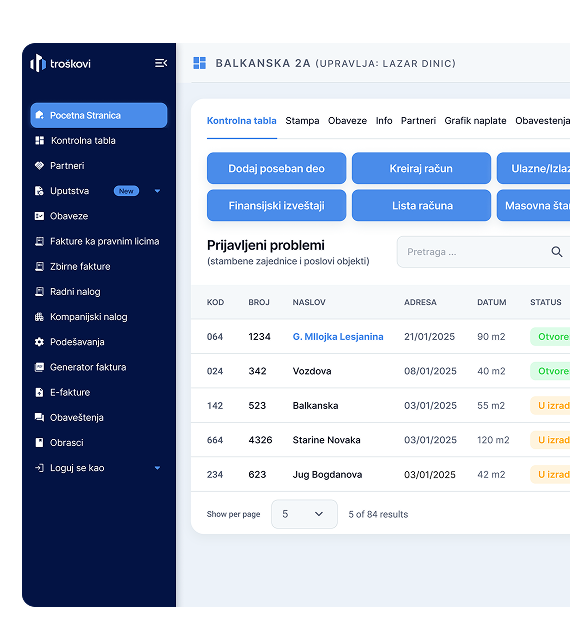Image resolution: width=570 pixels, height=636 pixels.
Task: Click the Dodaj poseban deo button
Action: pos(277,168)
